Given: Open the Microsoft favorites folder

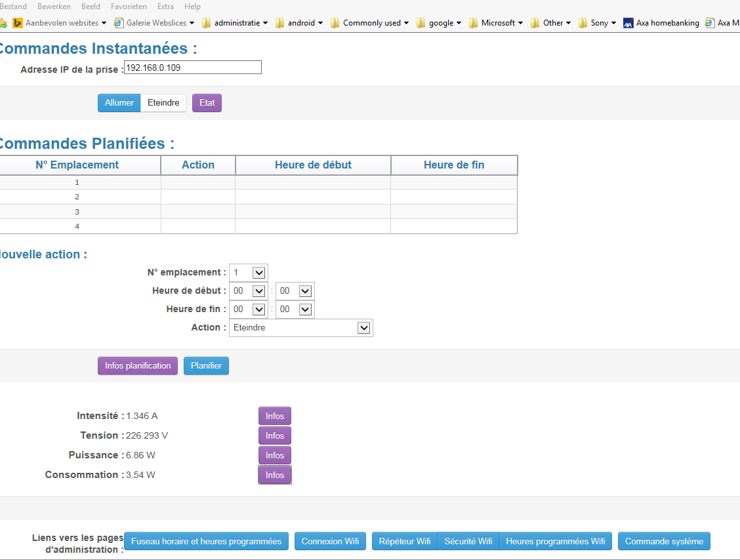Looking at the screenshot, I should pos(497,23).
